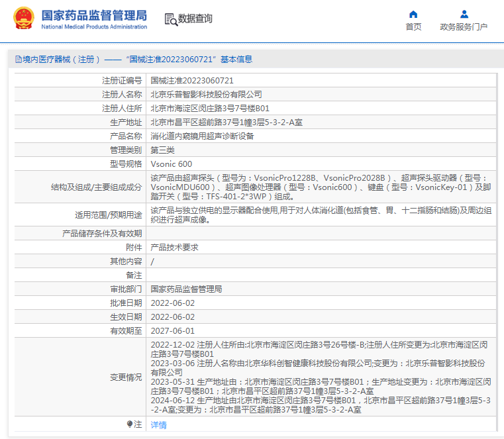Click the data query magnifier icon
This screenshot has width=504, height=439.
[171, 19]
